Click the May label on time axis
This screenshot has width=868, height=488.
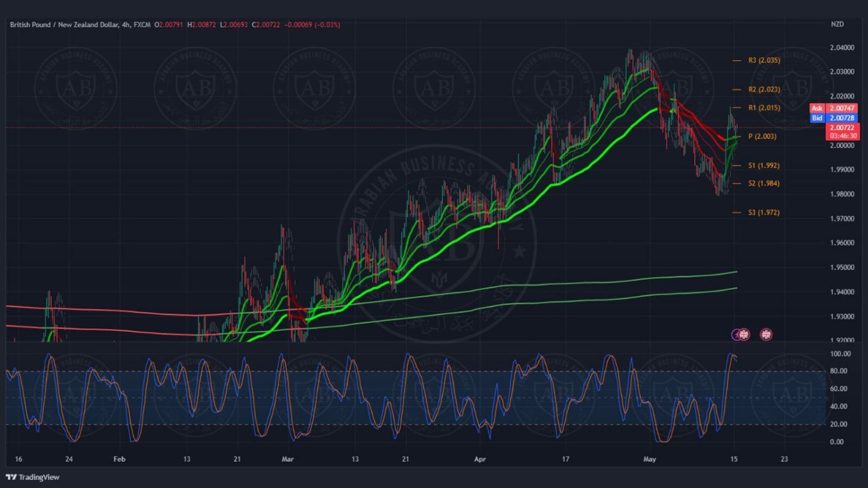pos(650,459)
